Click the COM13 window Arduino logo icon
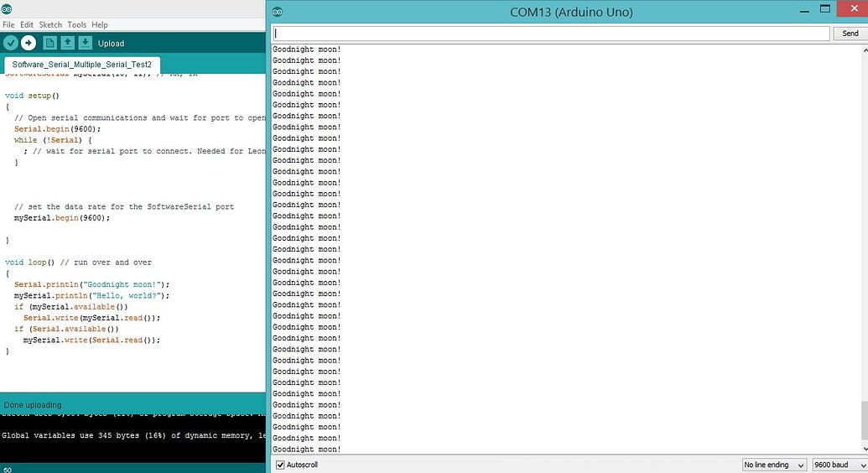 tap(278, 12)
